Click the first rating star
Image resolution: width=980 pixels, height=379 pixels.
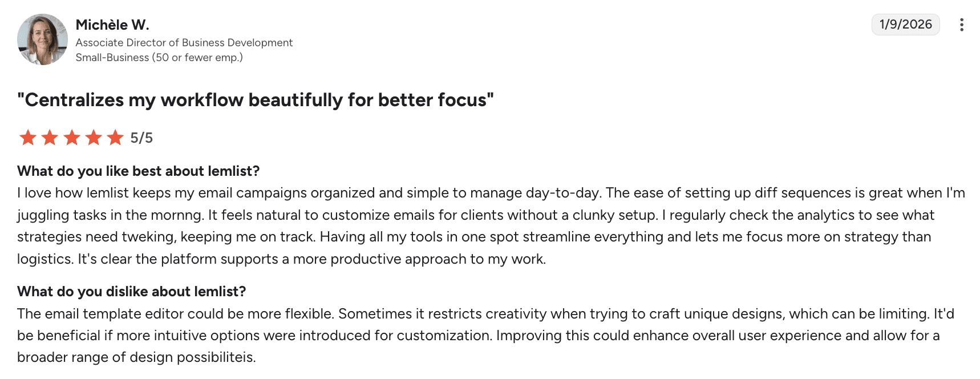(28, 138)
